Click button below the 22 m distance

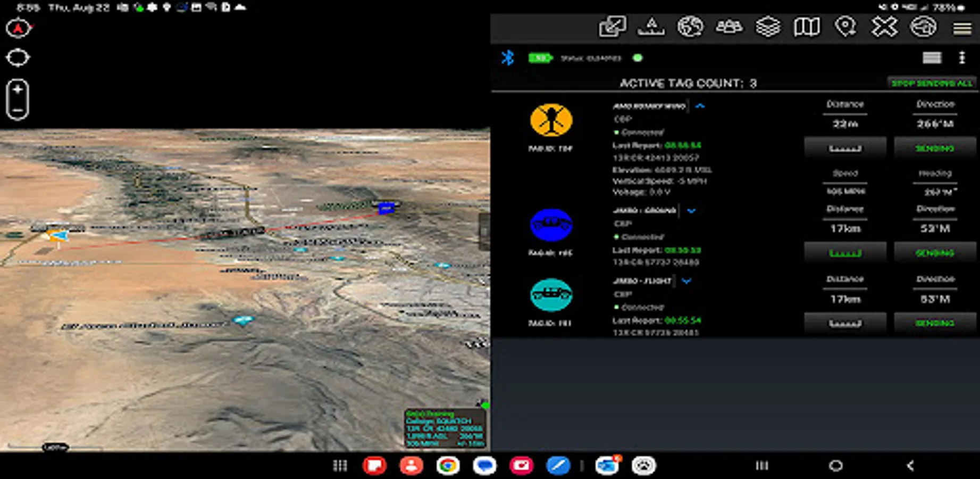click(845, 148)
